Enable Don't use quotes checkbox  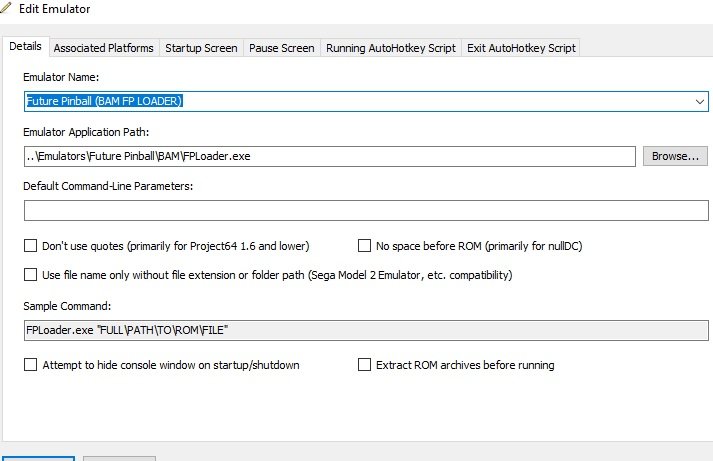(30, 246)
